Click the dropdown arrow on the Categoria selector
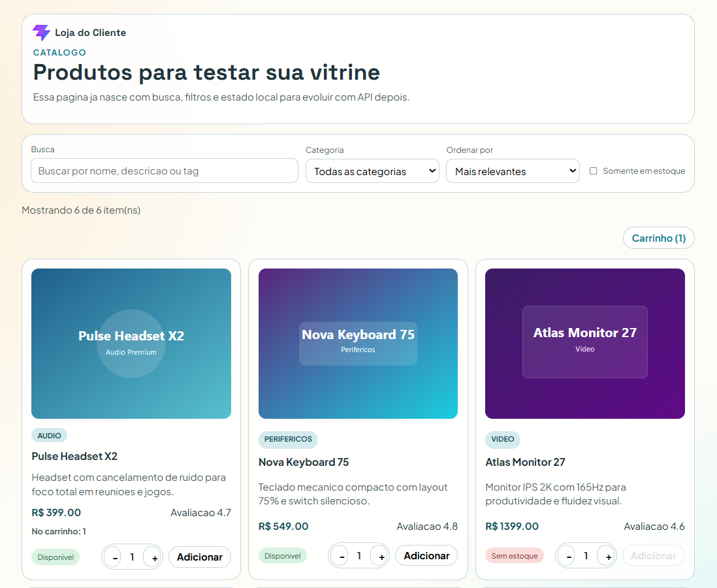The image size is (717, 588). (431, 171)
